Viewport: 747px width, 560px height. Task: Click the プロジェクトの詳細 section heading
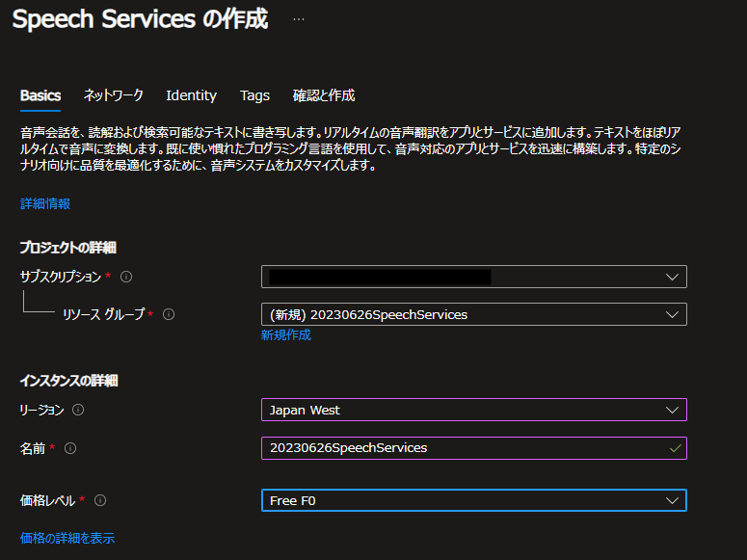pos(68,248)
